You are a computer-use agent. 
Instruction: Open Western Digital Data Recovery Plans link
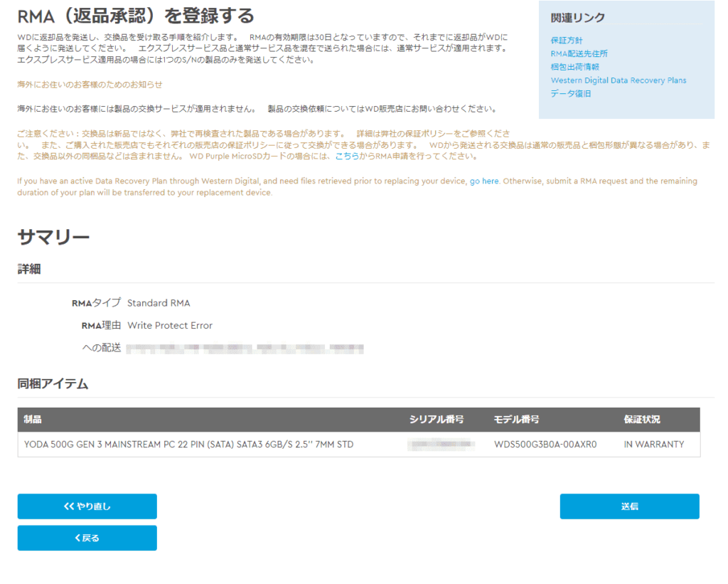(x=619, y=80)
